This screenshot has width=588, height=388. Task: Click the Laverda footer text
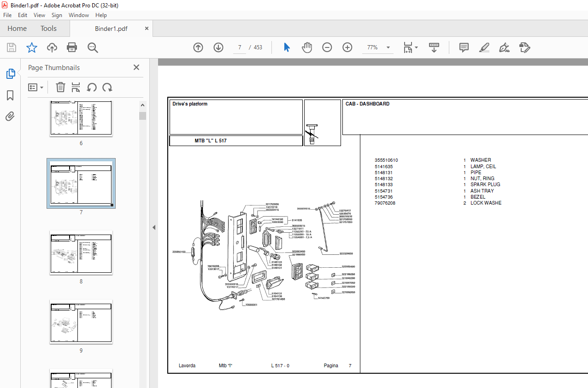click(x=187, y=365)
